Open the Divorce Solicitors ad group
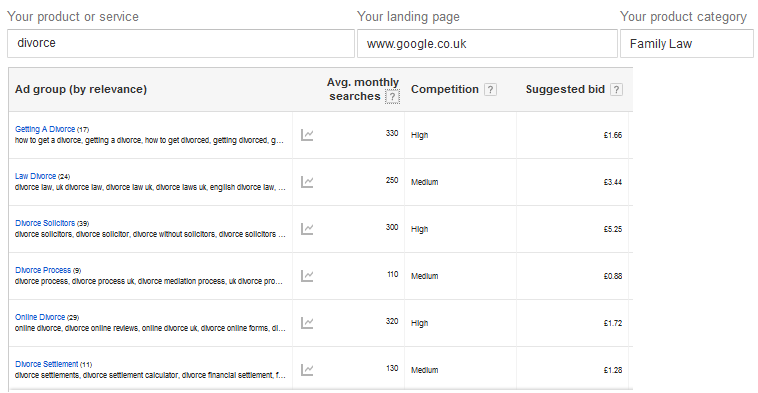 45,223
